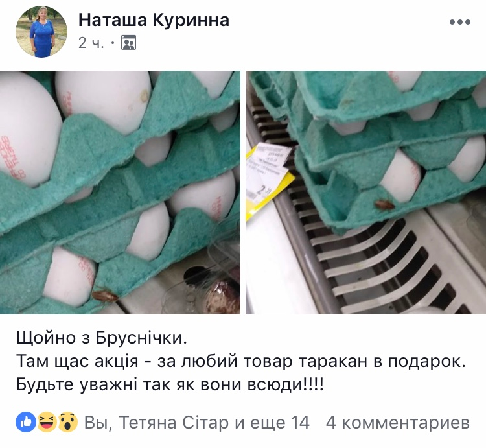The width and height of the screenshot is (486, 448).
Task: Click the blue Like reaction icon
Action: click(x=26, y=422)
